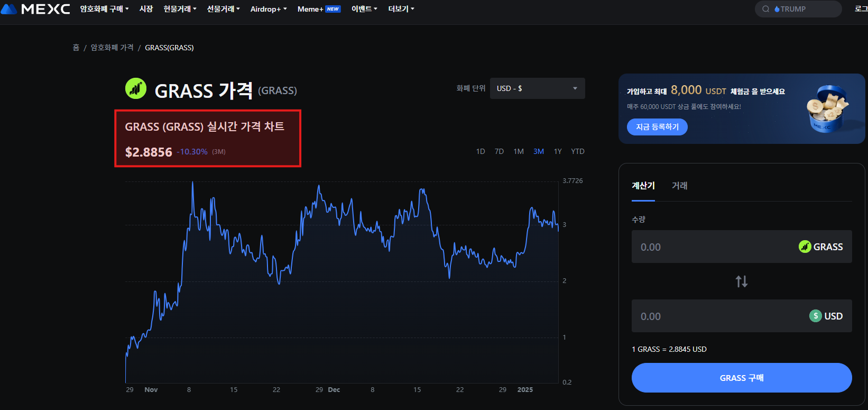
Task: Click the GRASS 구매 button
Action: point(742,378)
